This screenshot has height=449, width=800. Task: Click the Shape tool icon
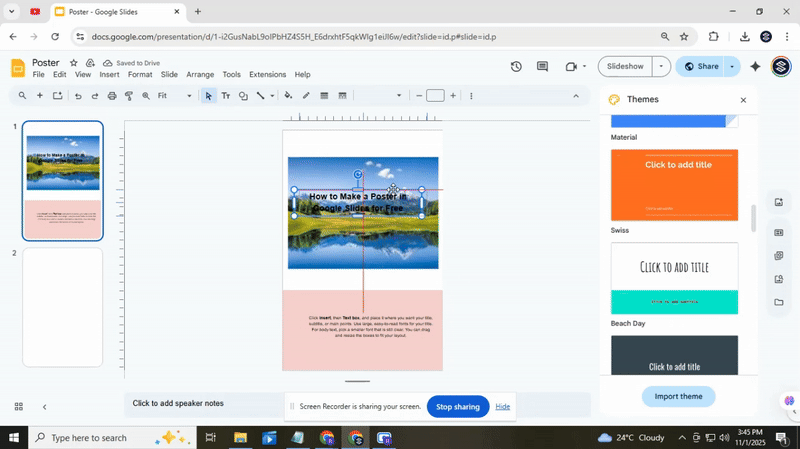coord(243,96)
